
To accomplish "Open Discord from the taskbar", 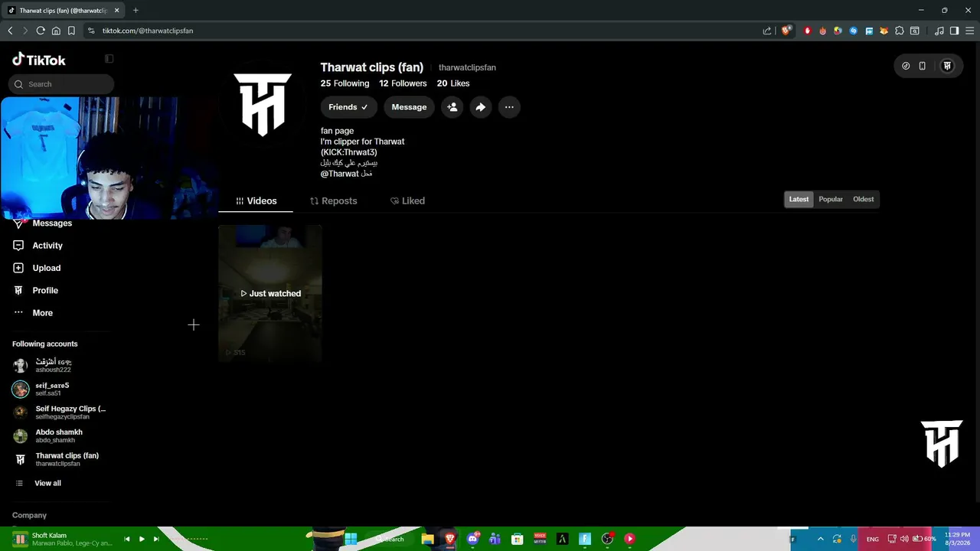I will coord(473,539).
